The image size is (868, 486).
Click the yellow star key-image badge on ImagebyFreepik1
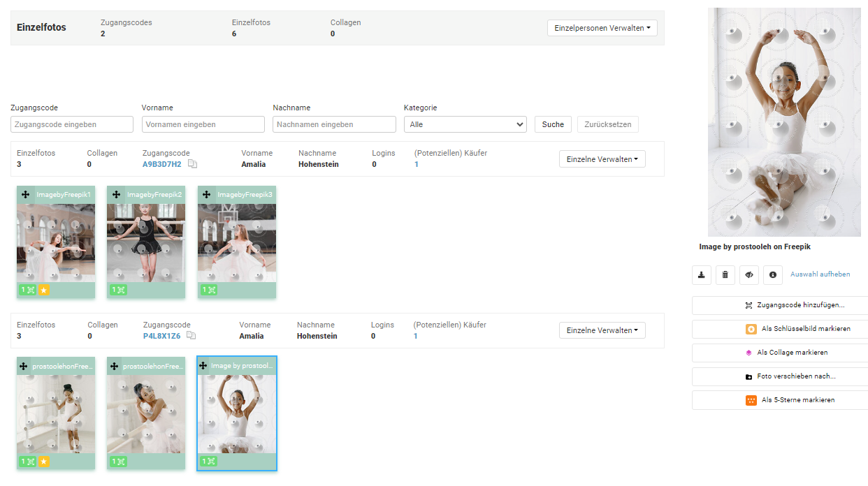pos(43,290)
